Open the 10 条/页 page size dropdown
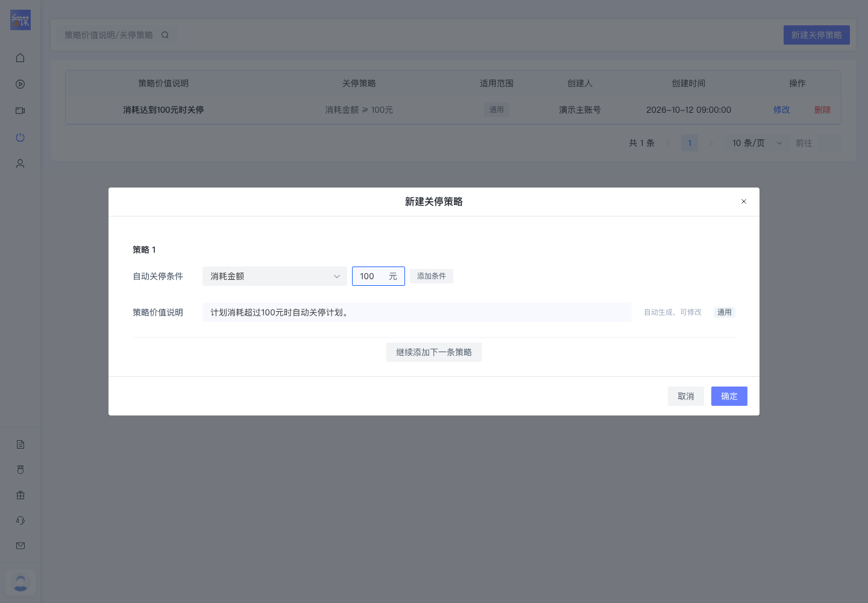 tap(758, 143)
